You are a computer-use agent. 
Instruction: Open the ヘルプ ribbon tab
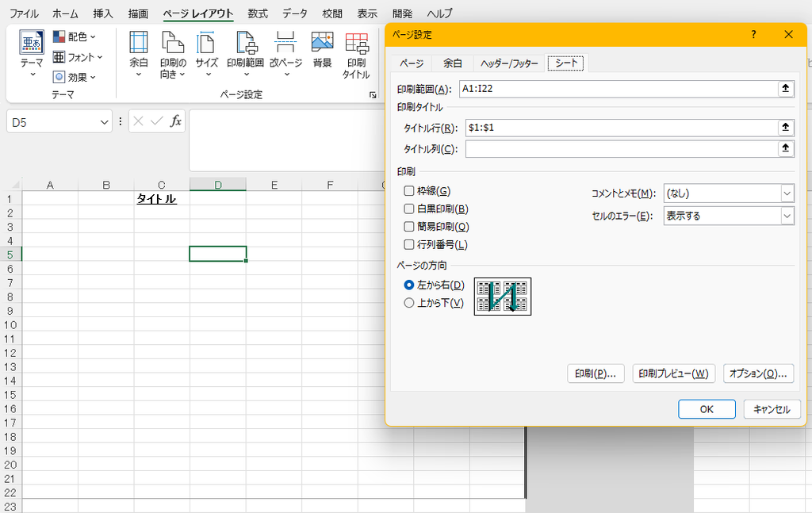click(439, 13)
